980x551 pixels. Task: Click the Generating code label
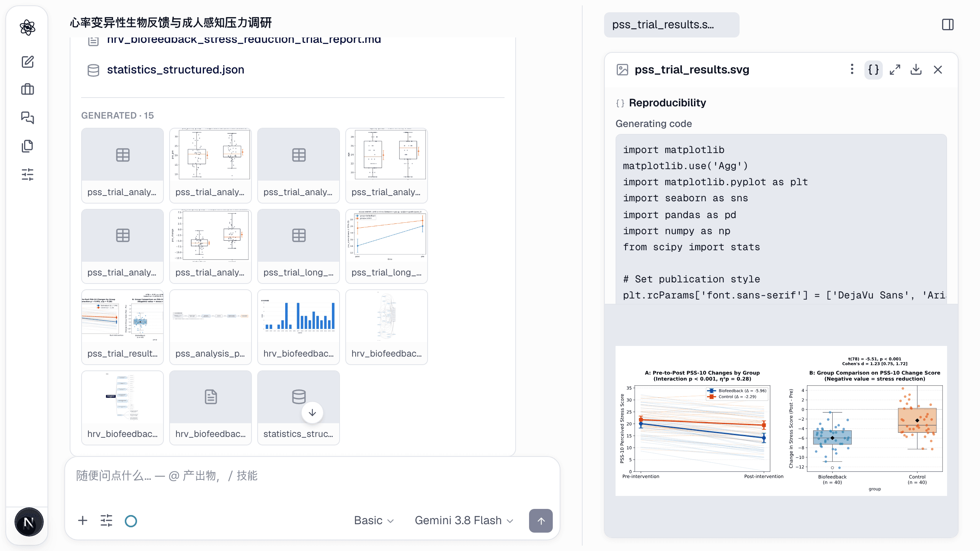point(653,124)
